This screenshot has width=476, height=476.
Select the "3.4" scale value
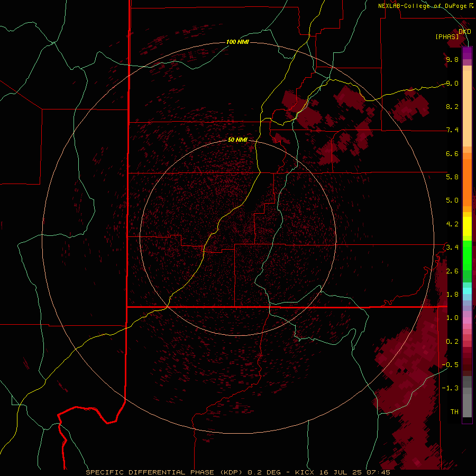[452, 248]
